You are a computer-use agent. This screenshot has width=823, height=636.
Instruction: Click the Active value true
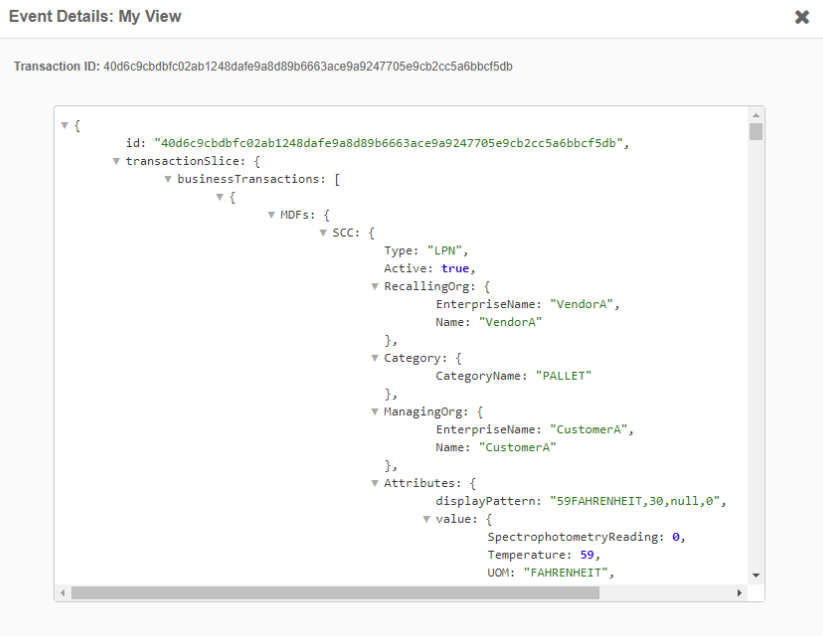[x=455, y=269]
